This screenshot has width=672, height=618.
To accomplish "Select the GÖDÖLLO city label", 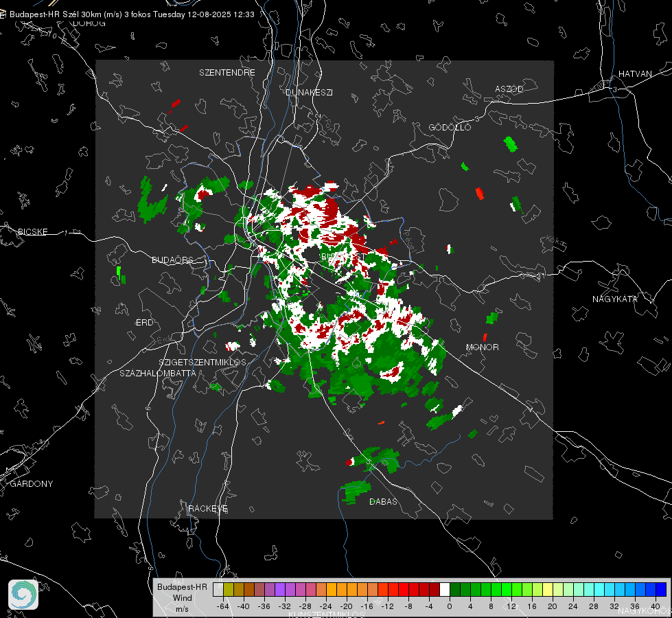I will pyautogui.click(x=450, y=127).
